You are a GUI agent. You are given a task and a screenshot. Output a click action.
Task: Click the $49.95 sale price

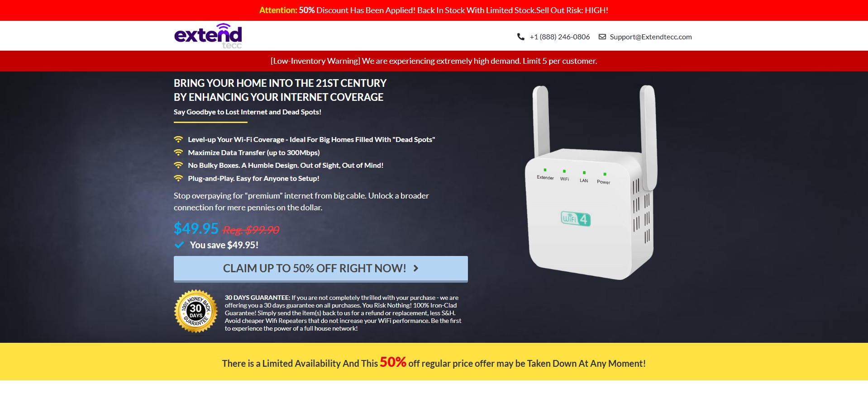(x=196, y=228)
